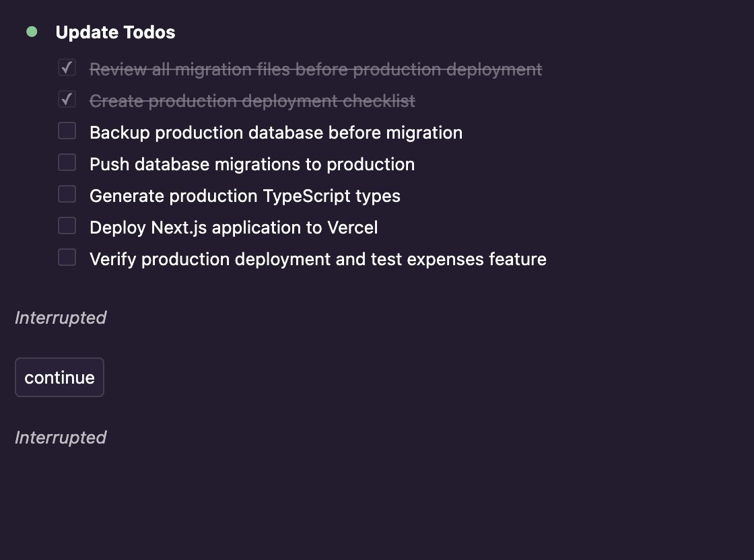Screen dimensions: 754x560
Task: Click the Generate production TypeScript types label
Action: [245, 196]
